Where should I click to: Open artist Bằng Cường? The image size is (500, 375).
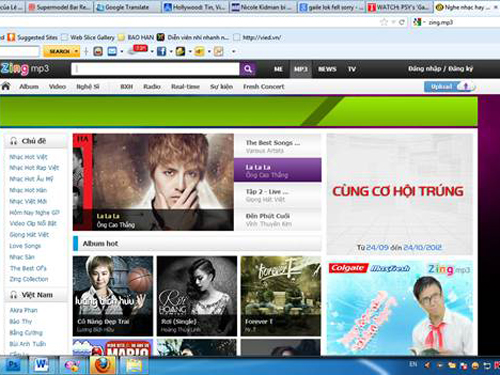(x=26, y=332)
